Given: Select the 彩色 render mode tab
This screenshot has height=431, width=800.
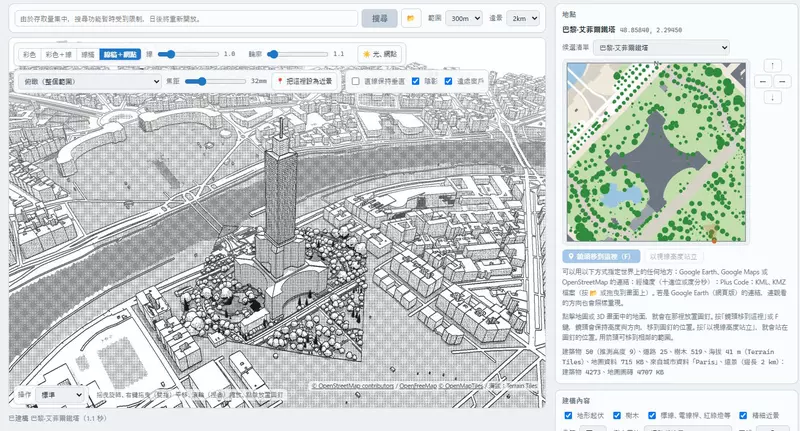Looking at the screenshot, I should tap(30, 54).
